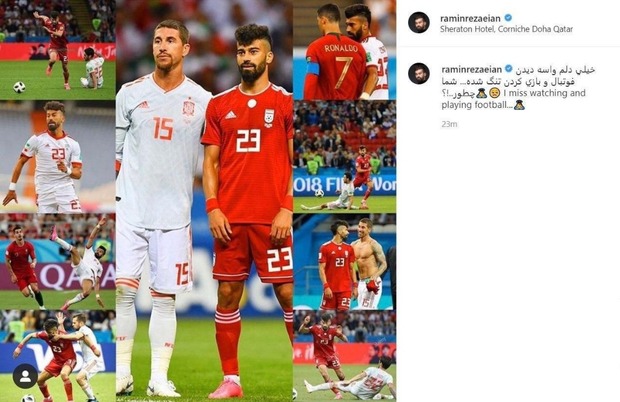Click tile of white-kit player number 23
The width and height of the screenshot is (620, 402).
(x=58, y=157)
